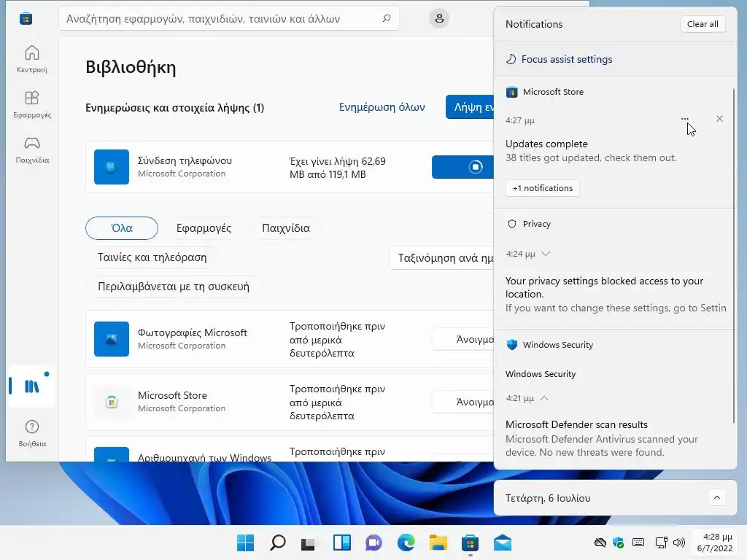The width and height of the screenshot is (747, 560).
Task: Open Παιχνίδια section in Store sidebar
Action: click(x=32, y=149)
